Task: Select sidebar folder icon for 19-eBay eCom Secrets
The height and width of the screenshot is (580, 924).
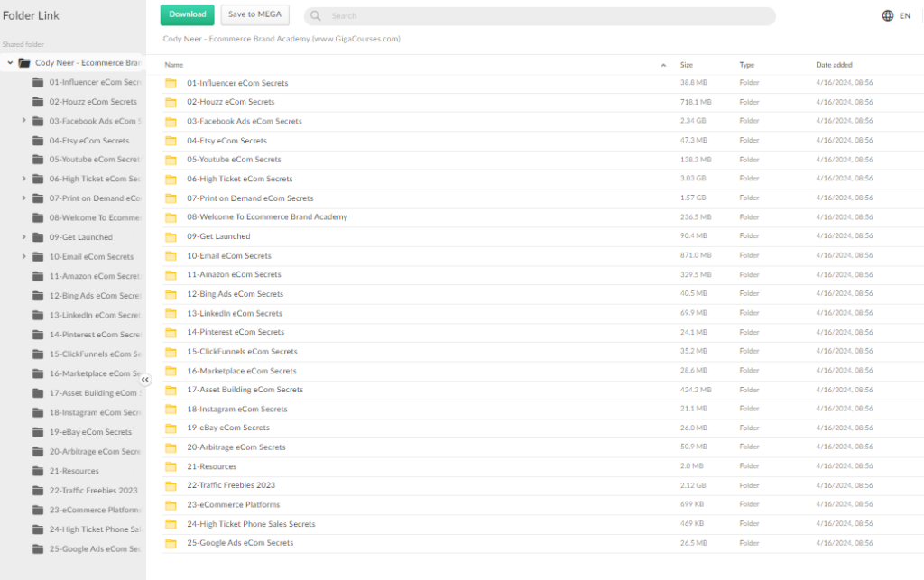Action: click(38, 432)
